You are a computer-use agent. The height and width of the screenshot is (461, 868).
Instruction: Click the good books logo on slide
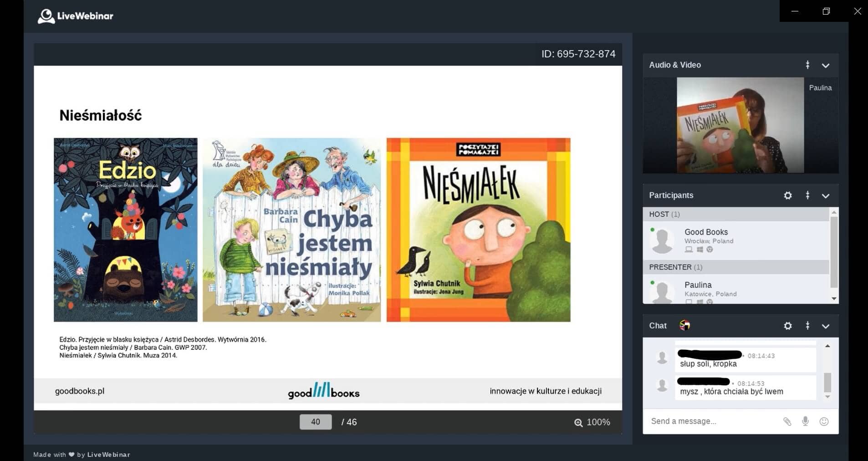tap(323, 390)
